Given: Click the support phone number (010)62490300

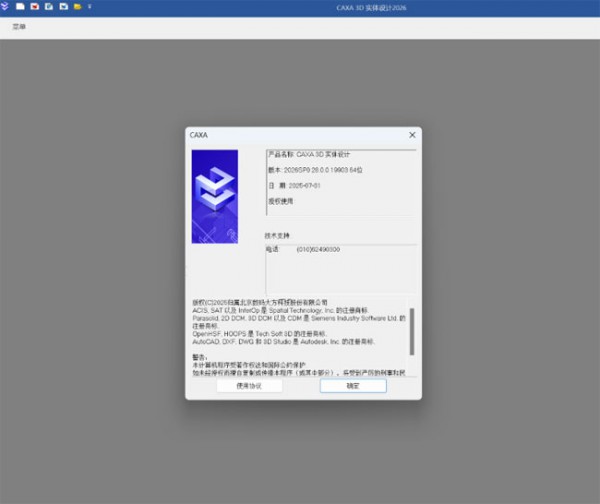Looking at the screenshot, I should (x=319, y=249).
